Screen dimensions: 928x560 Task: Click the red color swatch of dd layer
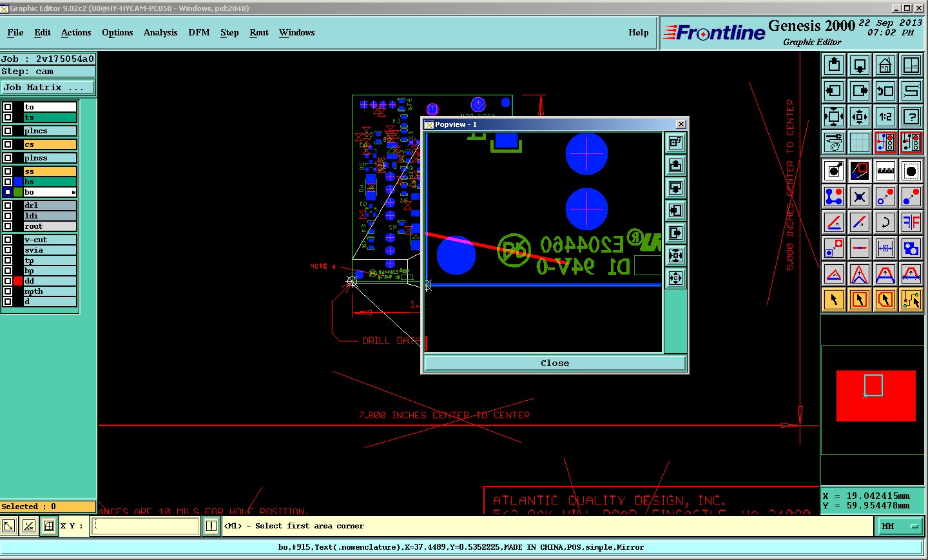pyautogui.click(x=18, y=281)
